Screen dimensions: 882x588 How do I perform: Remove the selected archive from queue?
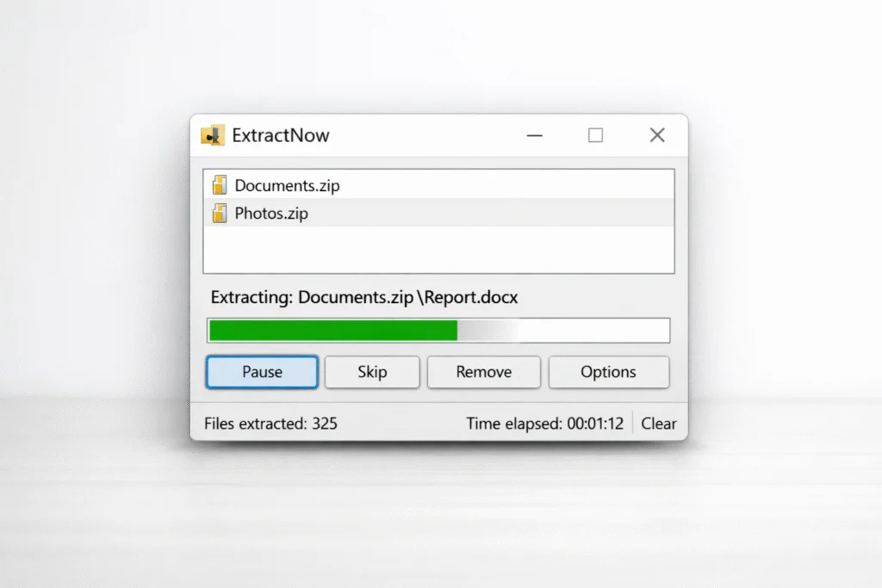483,372
